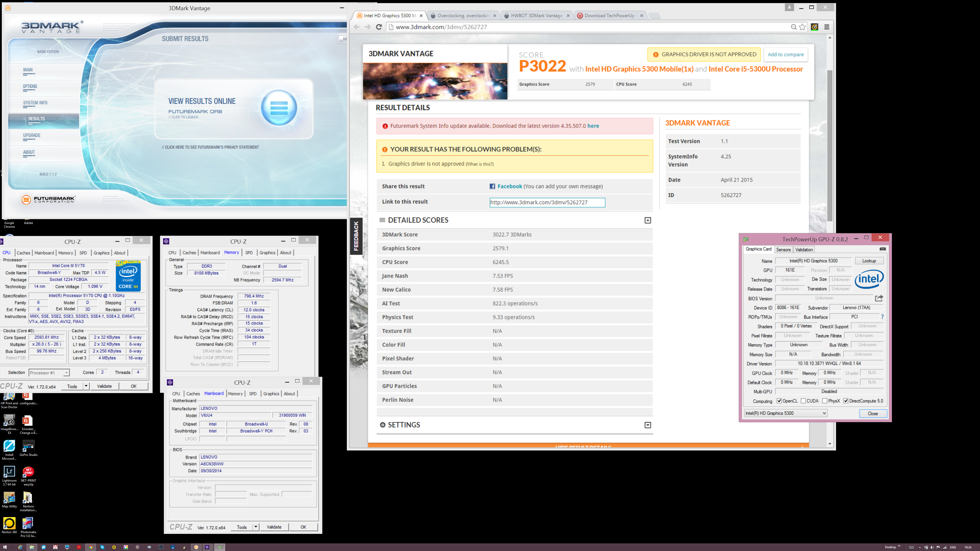
Task: Toggle the DirectCompute 5.0 checkbox
Action: (x=846, y=401)
